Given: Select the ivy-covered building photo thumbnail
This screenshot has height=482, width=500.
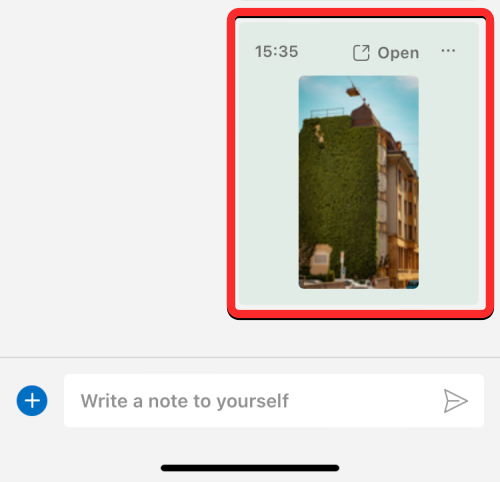Looking at the screenshot, I should 359,182.
